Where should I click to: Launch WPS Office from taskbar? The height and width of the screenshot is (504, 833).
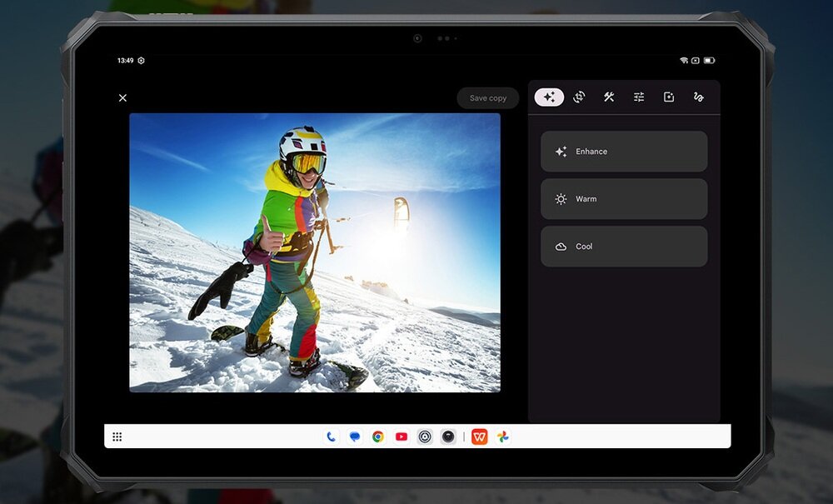(479, 437)
